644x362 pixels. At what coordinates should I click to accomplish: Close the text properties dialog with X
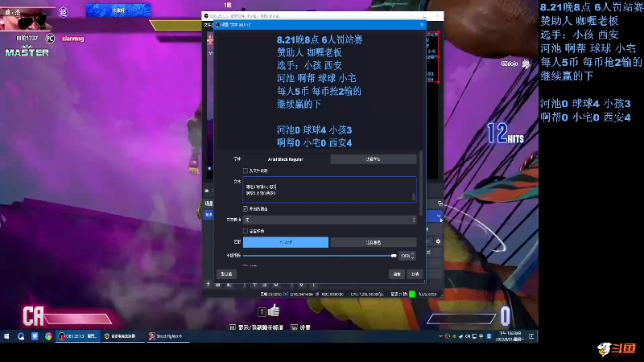tap(422, 25)
